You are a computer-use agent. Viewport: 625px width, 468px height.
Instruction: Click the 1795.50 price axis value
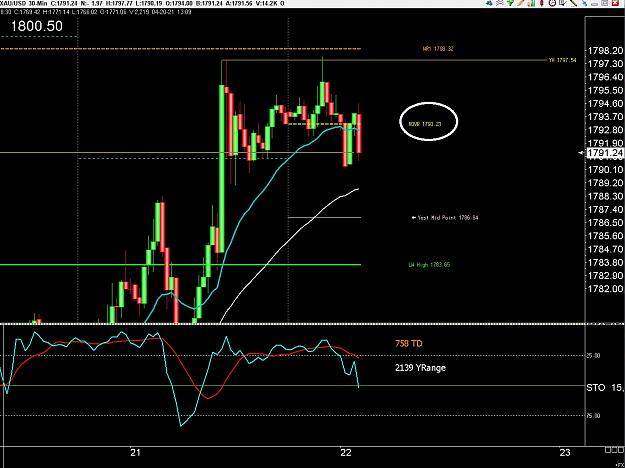click(605, 90)
